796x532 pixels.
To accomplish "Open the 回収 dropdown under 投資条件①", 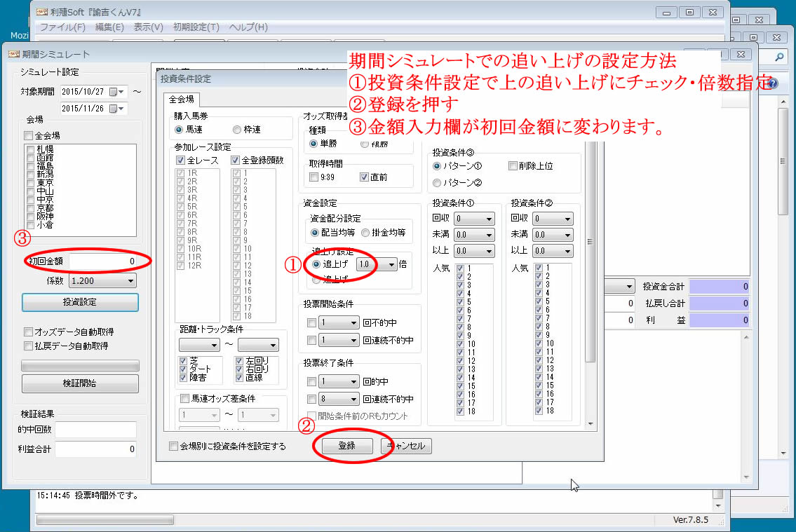I will [489, 219].
